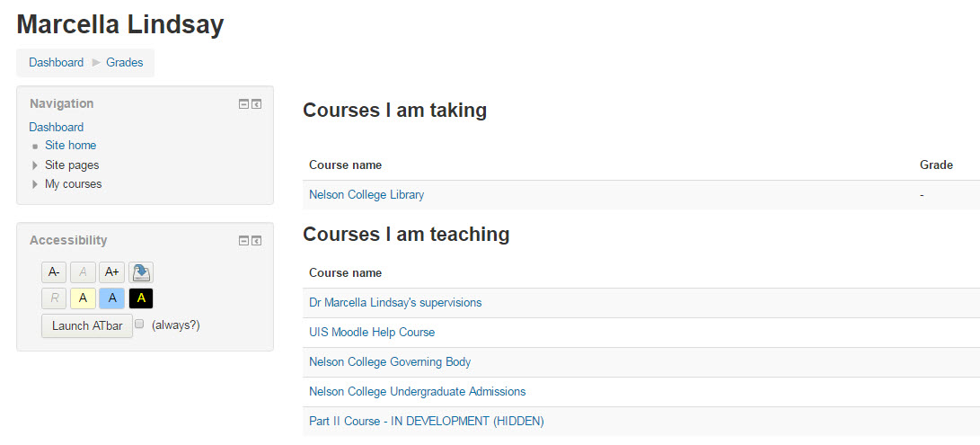Apply yellow background colour scheme
Screen dimensions: 980x445
point(83,298)
